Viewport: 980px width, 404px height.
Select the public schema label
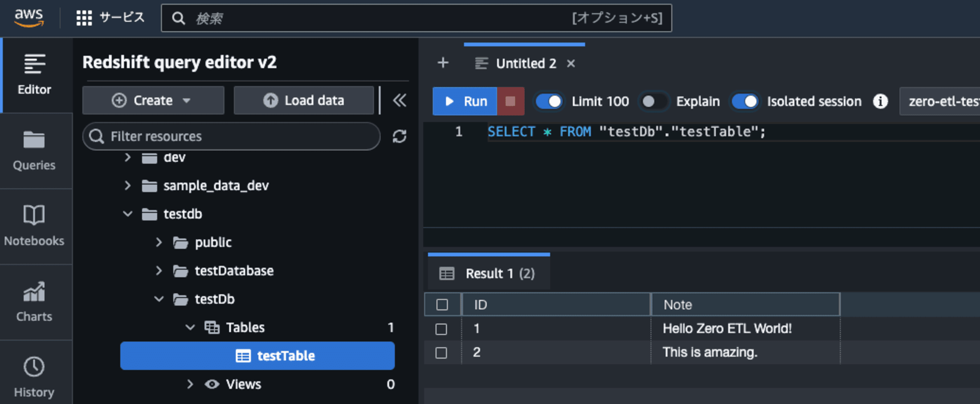(x=213, y=242)
